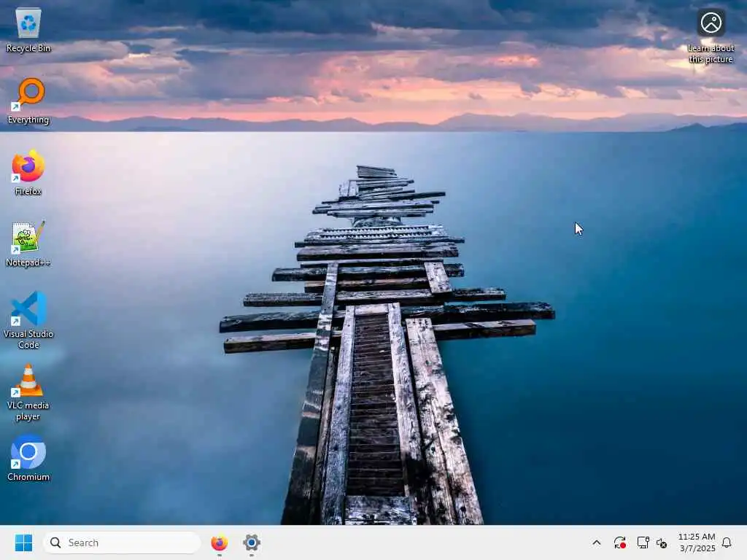Click the taskbar Search box
The width and height of the screenshot is (747, 560).
click(122, 542)
